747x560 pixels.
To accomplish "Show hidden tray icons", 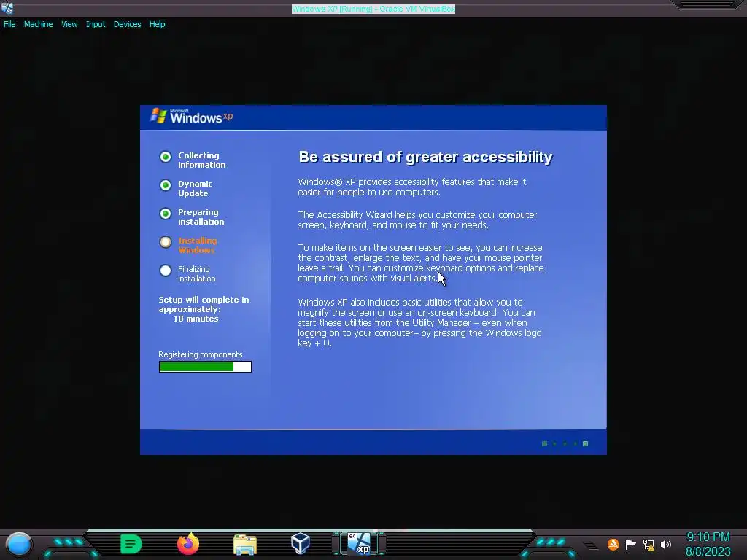I will click(x=589, y=545).
